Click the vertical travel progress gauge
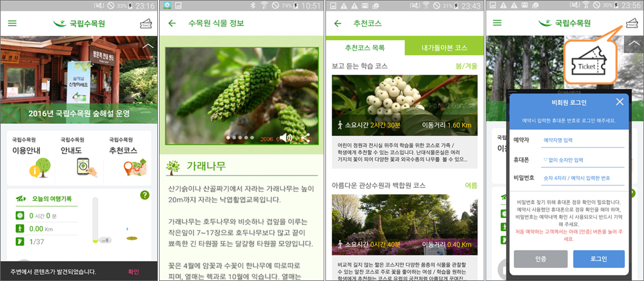Viewport: 644px width, 281px height. pyautogui.click(x=95, y=220)
